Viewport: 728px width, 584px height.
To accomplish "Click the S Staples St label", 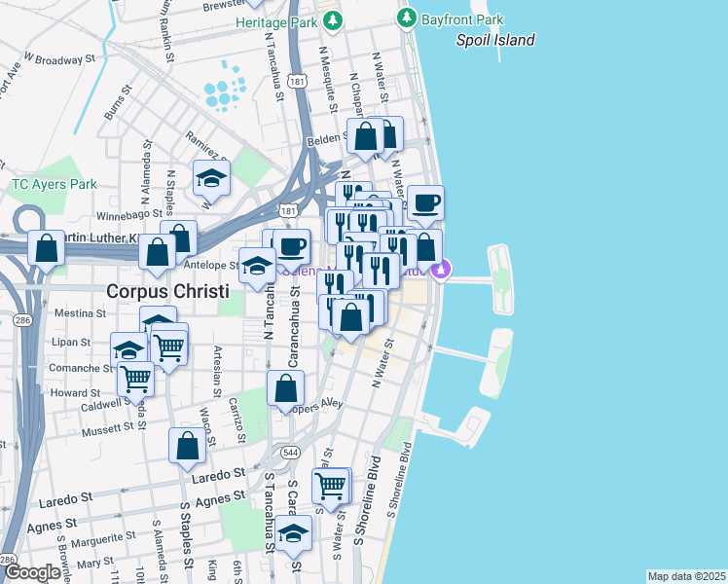I will [186, 535].
